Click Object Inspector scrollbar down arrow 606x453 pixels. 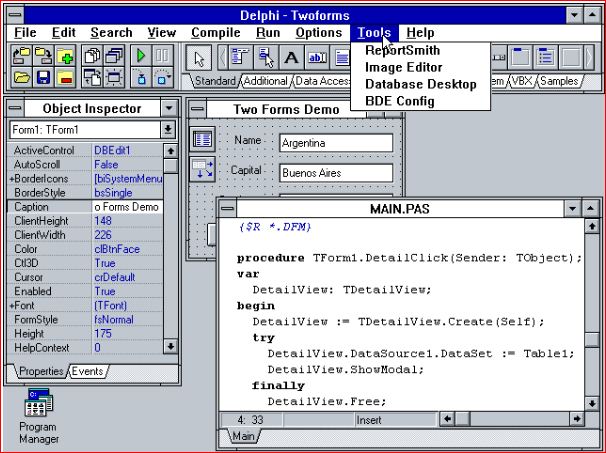tap(170, 346)
